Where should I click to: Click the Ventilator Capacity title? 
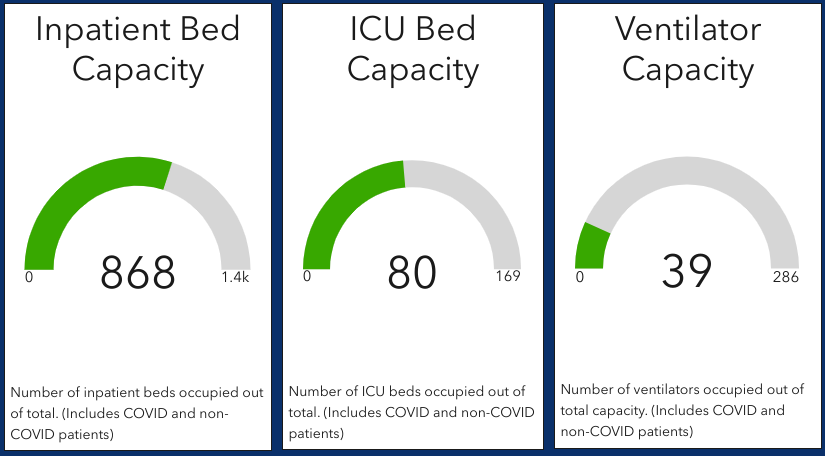pos(687,49)
